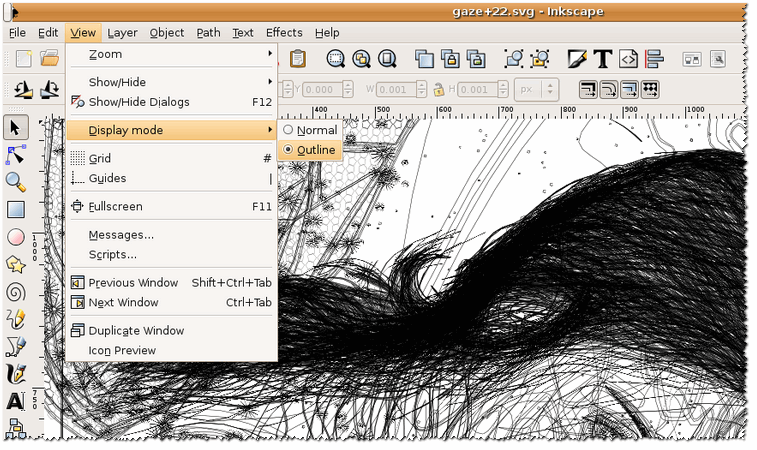Select the Zoom magnifier tool
Image resolution: width=757 pixels, height=450 pixels.
click(x=16, y=182)
